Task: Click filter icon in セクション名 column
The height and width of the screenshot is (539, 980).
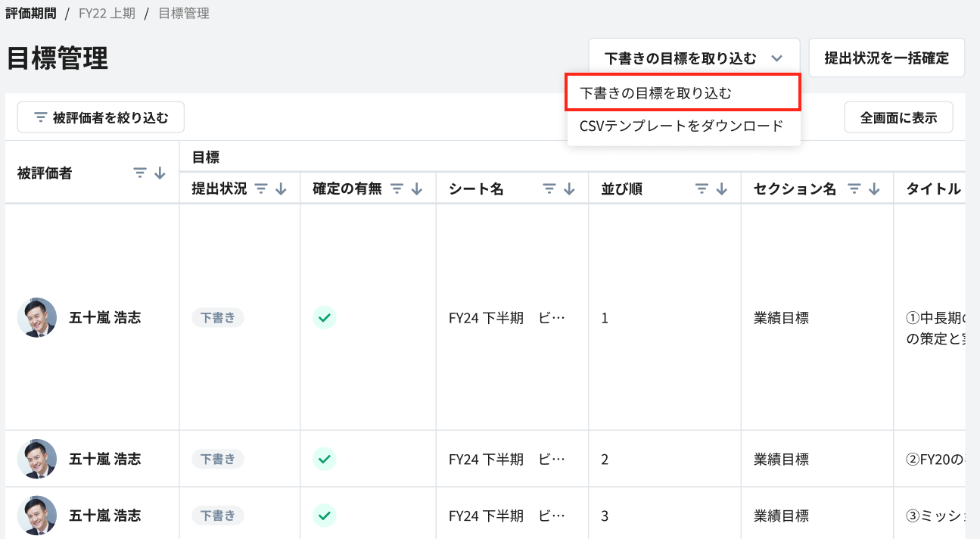Action: [x=854, y=189]
